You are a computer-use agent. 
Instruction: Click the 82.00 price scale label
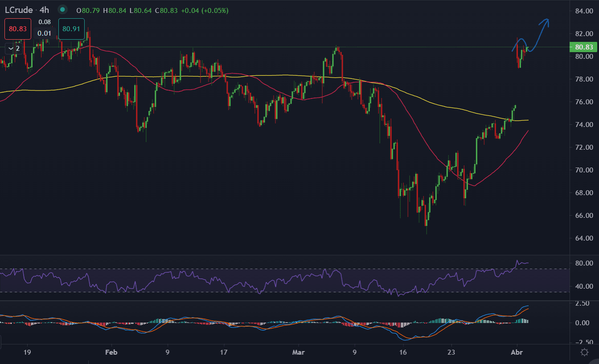pos(584,33)
